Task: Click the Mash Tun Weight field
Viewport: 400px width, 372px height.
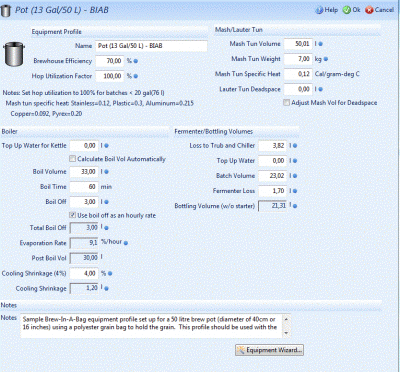Action: 298,59
